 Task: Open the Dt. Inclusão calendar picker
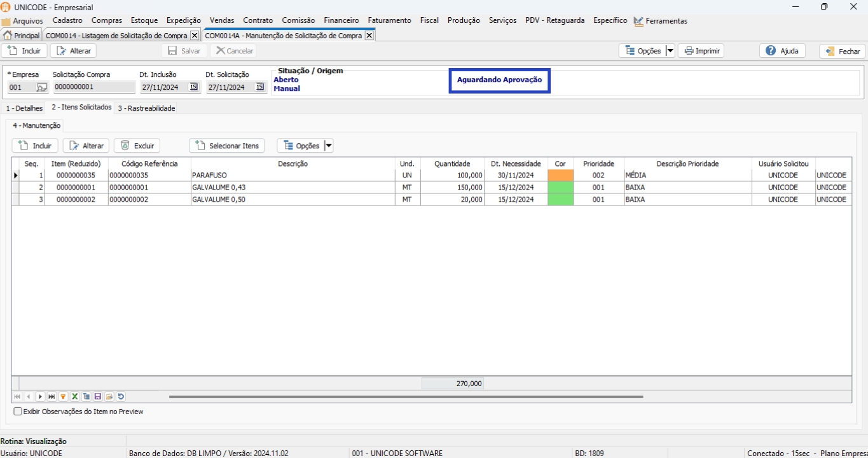coord(194,87)
